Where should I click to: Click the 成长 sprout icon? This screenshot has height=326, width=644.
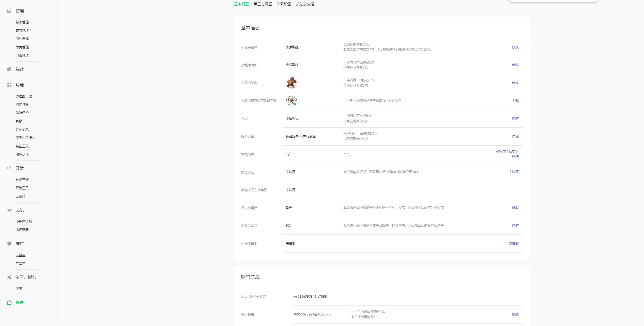coord(9,210)
